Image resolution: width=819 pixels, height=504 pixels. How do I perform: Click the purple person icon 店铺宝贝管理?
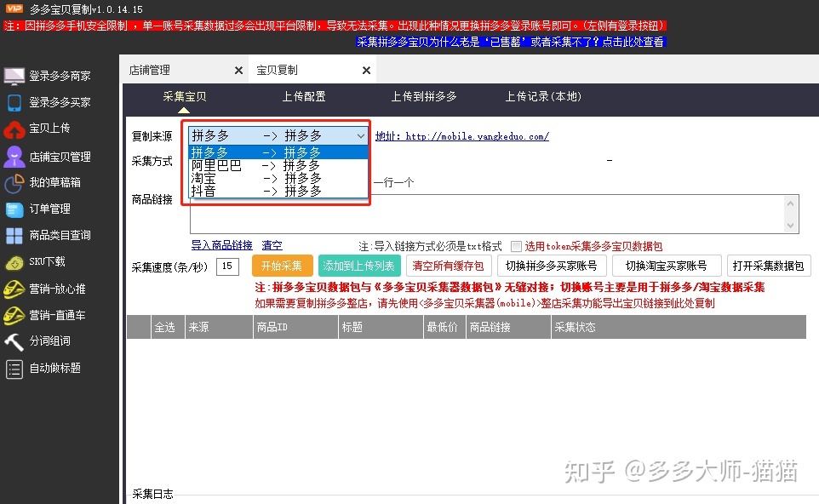point(14,157)
